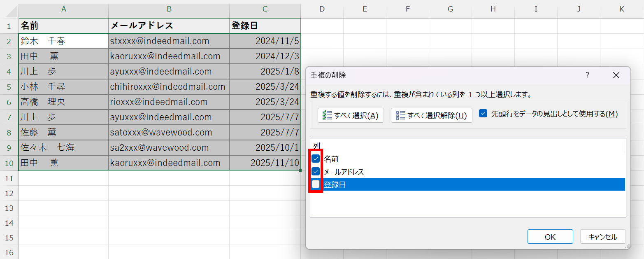Click the 川上 歩 cell in row 4
The image size is (644, 259).
click(64, 72)
